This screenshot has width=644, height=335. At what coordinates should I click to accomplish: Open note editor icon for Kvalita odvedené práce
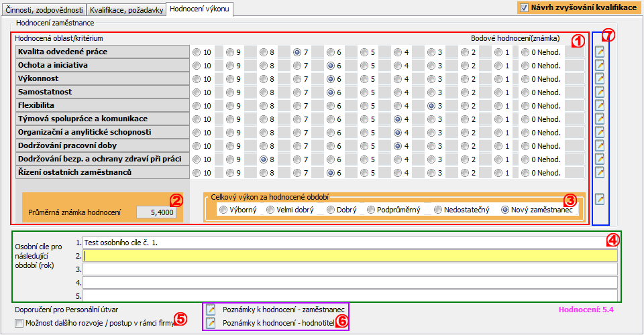click(x=600, y=52)
